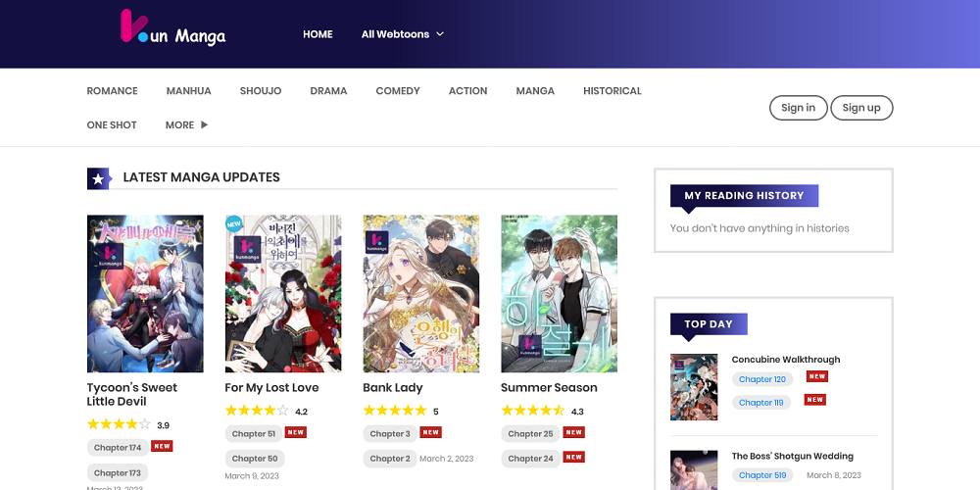Open For My Lost Love cover
980x490 pixels.
283,294
